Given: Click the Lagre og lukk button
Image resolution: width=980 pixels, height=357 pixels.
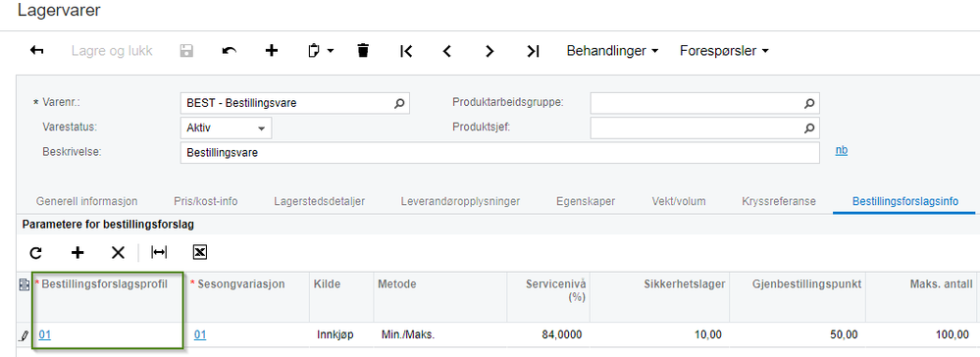Looking at the screenshot, I should [x=112, y=51].
